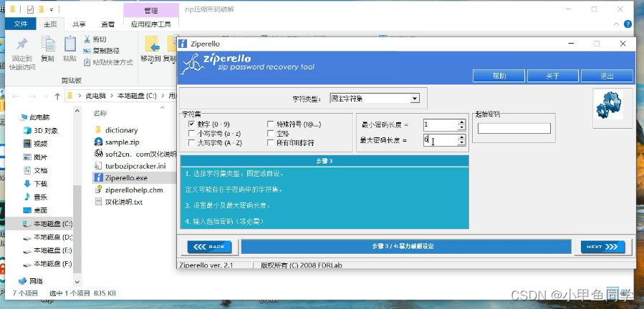Check the 数字 (0 - 9) checkbox
644x309 pixels.
click(191, 124)
